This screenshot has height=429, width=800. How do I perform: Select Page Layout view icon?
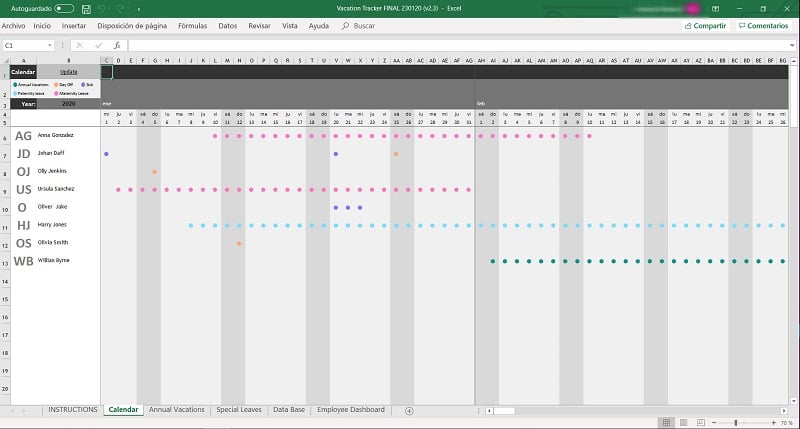(x=684, y=422)
